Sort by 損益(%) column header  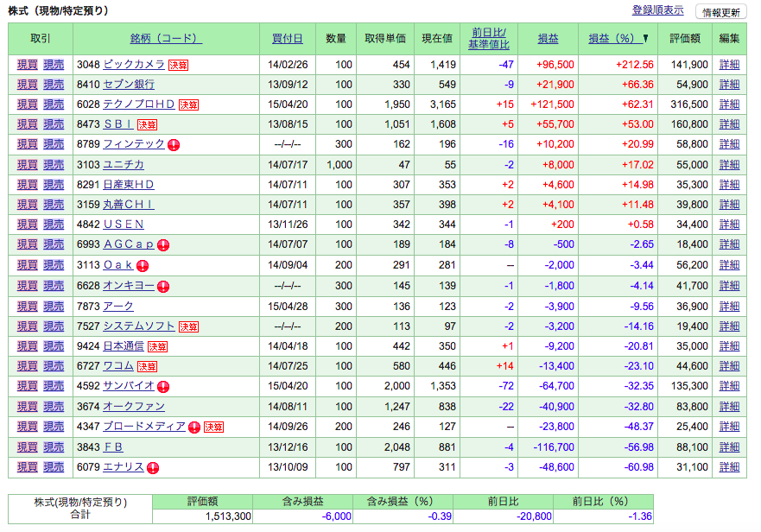(614, 38)
